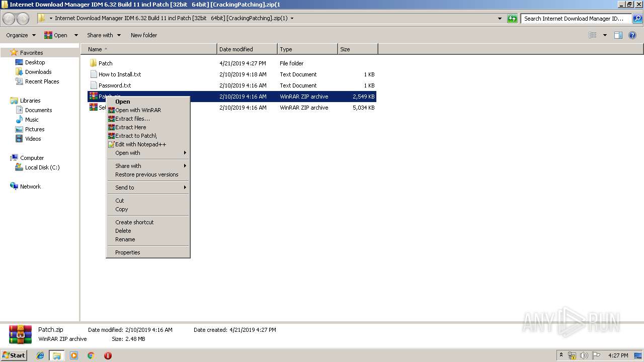Expand the Open button dropdown arrow
The width and height of the screenshot is (644, 362).
[x=76, y=35]
